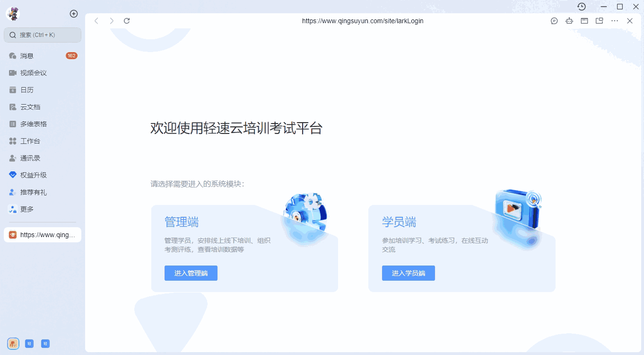The height and width of the screenshot is (355, 644).
Task: Click the 进入学员端 button
Action: point(408,273)
